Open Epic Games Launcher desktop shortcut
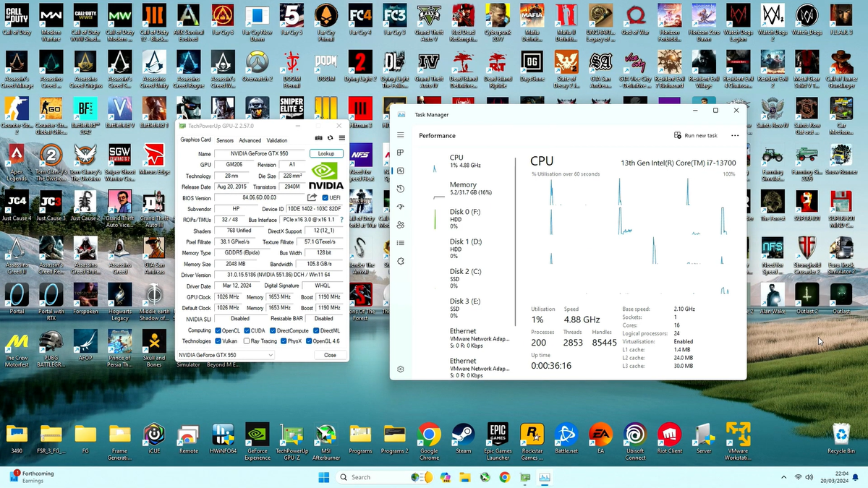The image size is (868, 488). coord(497,441)
